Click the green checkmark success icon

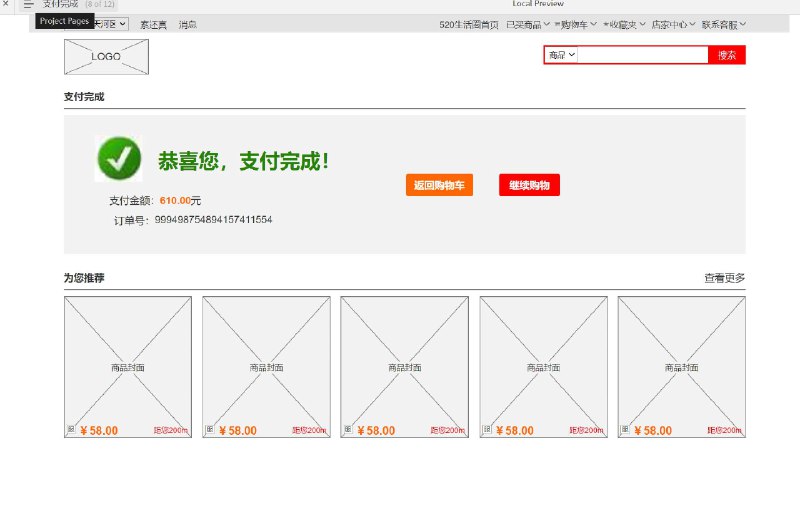click(119, 159)
